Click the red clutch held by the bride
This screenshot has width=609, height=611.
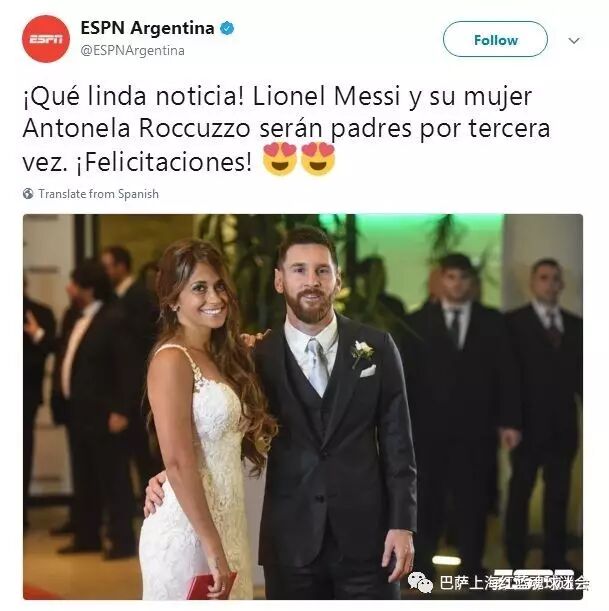211,585
